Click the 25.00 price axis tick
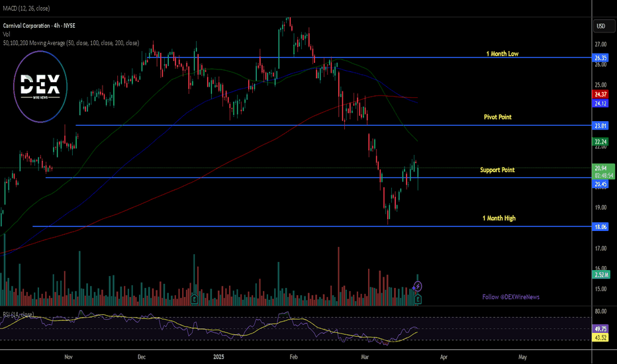617x364 pixels. 600,85
